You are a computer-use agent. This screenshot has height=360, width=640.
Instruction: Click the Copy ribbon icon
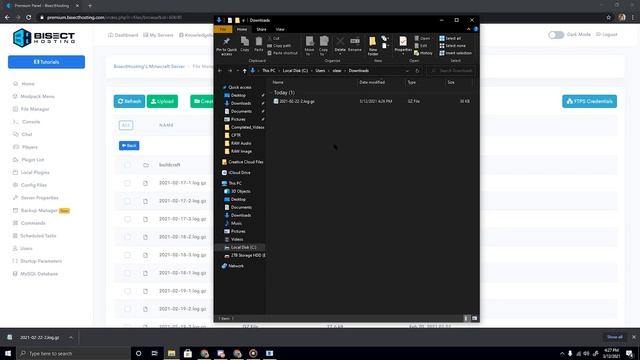point(244,44)
